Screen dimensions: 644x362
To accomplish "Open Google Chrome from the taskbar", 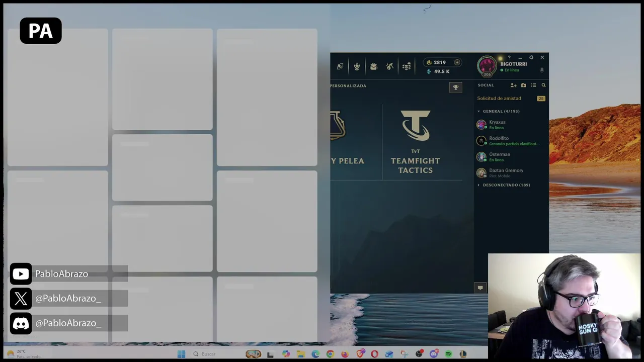I will point(330,354).
